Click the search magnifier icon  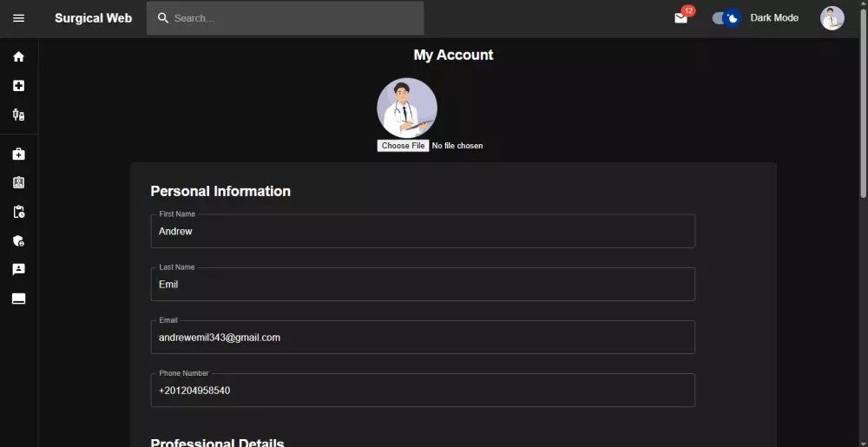(x=163, y=18)
